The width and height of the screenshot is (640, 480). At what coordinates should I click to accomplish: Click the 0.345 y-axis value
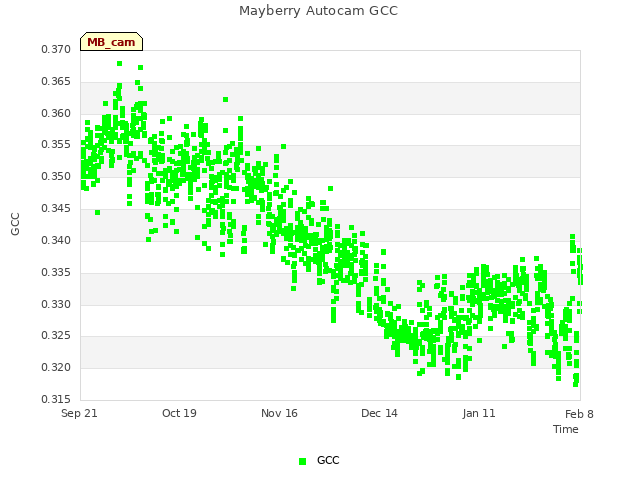tap(56, 209)
